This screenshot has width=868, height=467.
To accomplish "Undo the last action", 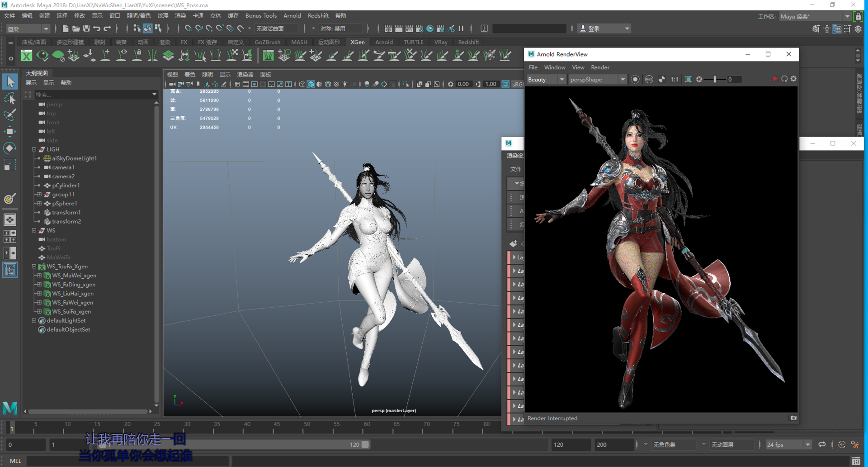I will [x=97, y=29].
